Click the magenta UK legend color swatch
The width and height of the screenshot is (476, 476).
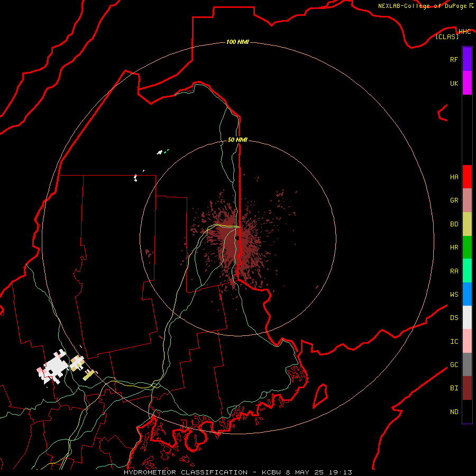click(467, 83)
